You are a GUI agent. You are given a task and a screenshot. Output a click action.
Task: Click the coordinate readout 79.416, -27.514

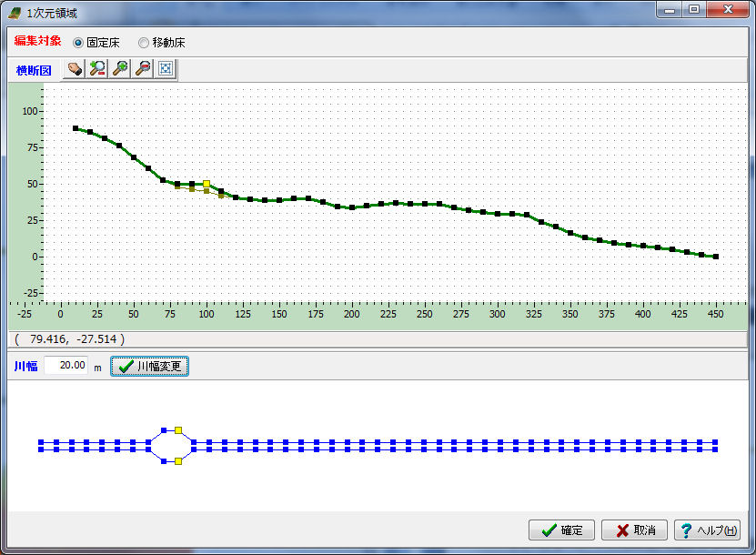click(x=70, y=339)
